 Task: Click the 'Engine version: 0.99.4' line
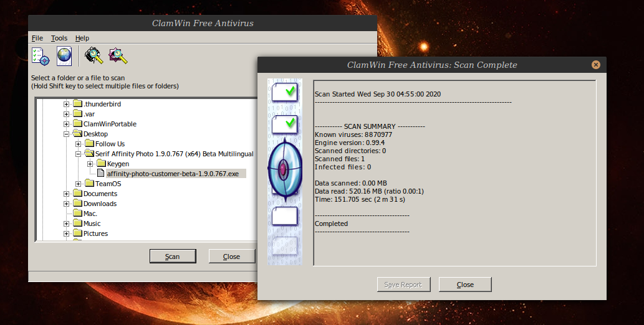[350, 143]
